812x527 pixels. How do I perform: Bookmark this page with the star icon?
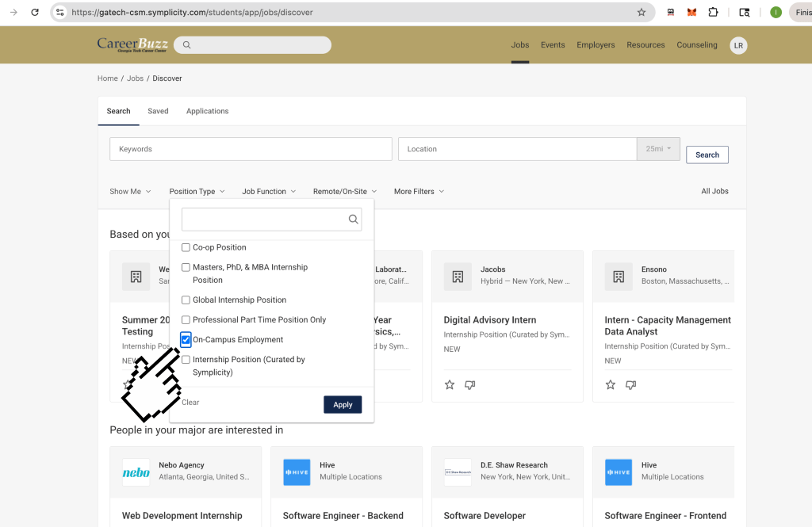coord(641,13)
